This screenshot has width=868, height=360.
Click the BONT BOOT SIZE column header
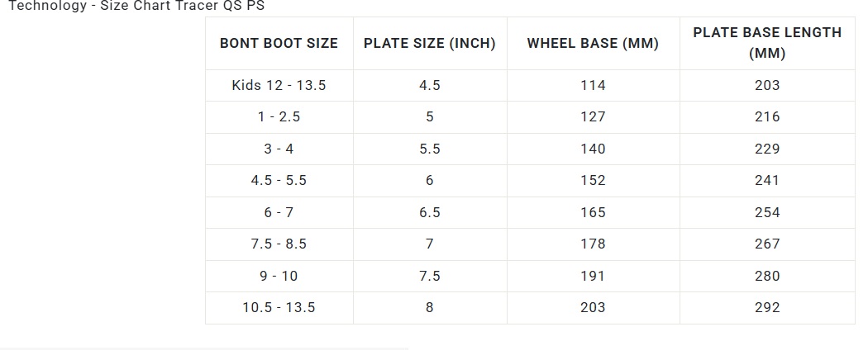pos(279,43)
